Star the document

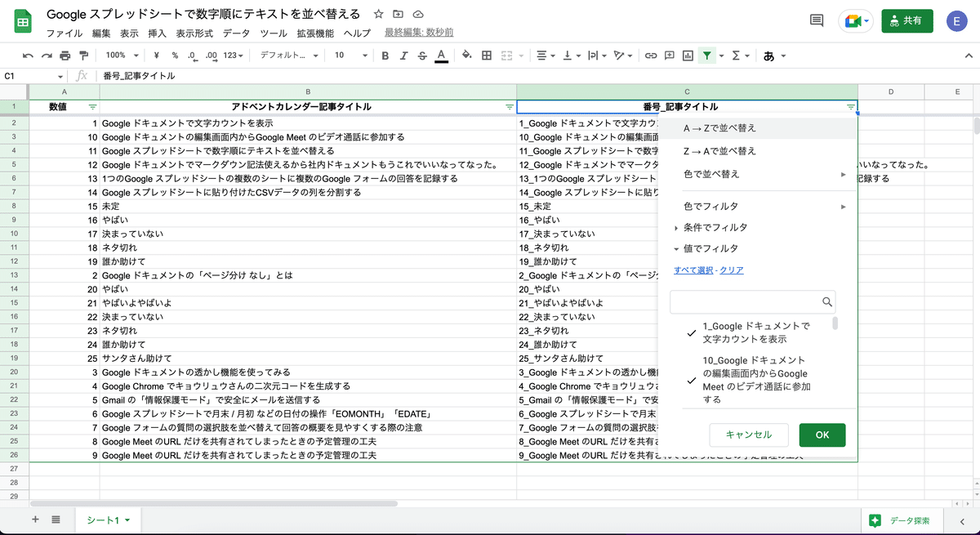coord(378,14)
